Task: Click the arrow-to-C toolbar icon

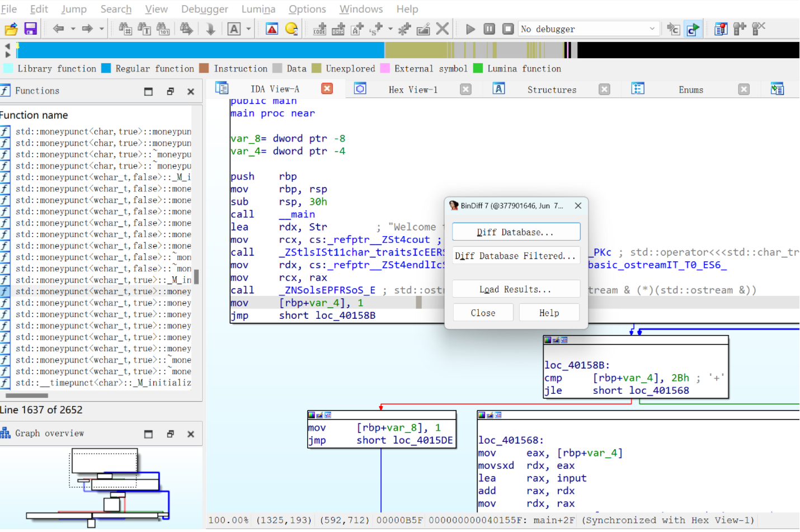Action: pos(674,29)
